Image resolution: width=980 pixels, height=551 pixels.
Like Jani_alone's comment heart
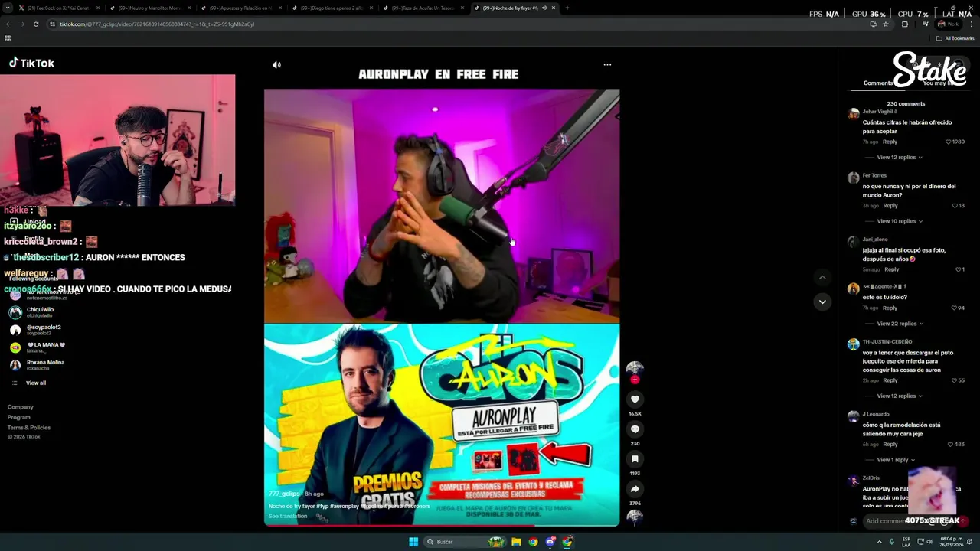pyautogui.click(x=958, y=269)
